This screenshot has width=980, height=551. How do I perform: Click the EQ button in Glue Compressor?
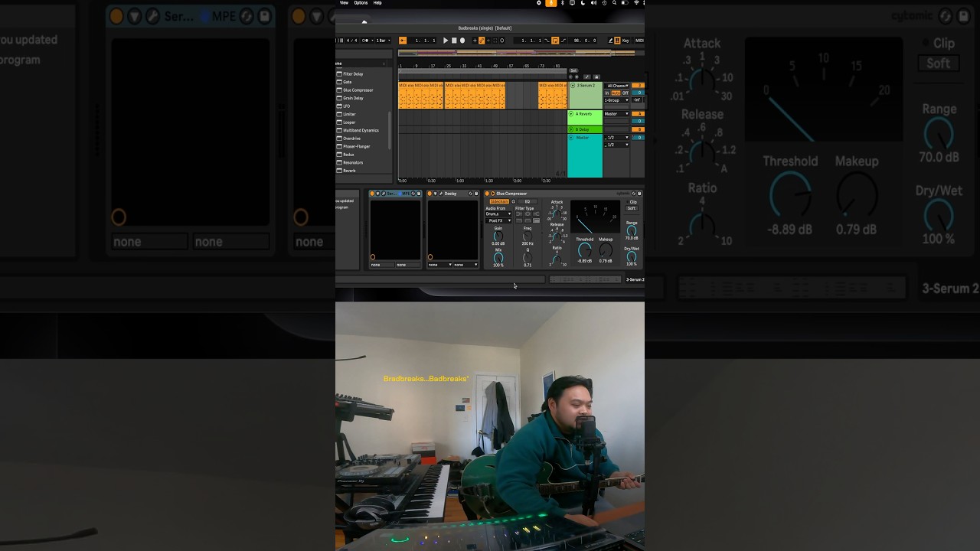[x=528, y=201]
